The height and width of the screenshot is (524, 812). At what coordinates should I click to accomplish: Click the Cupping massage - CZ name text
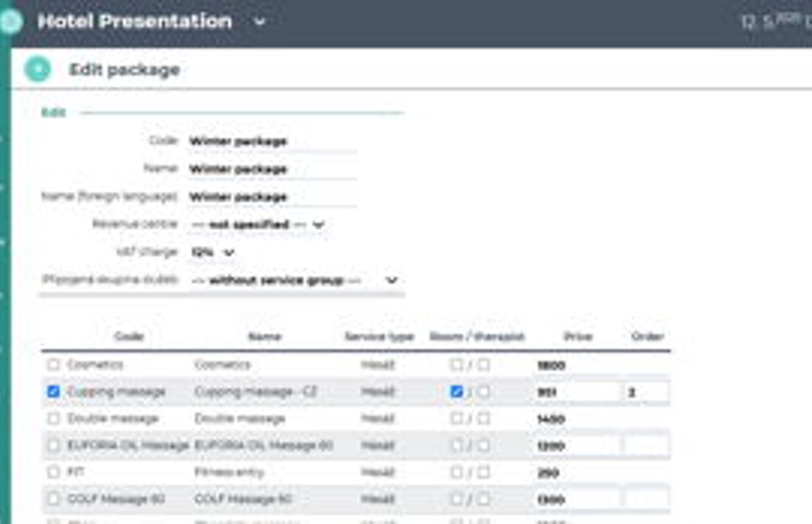[256, 391]
